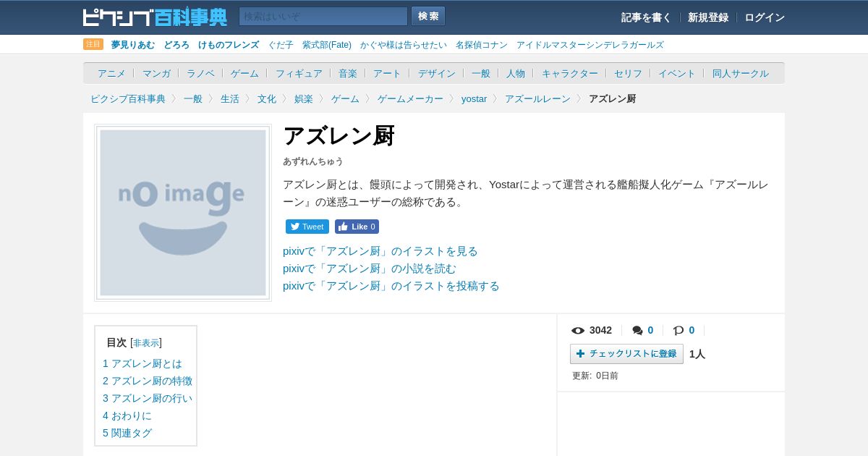Open pixivで「アズレン厨」のイラストを投稿する link
The image size is (868, 456).
pos(391,286)
